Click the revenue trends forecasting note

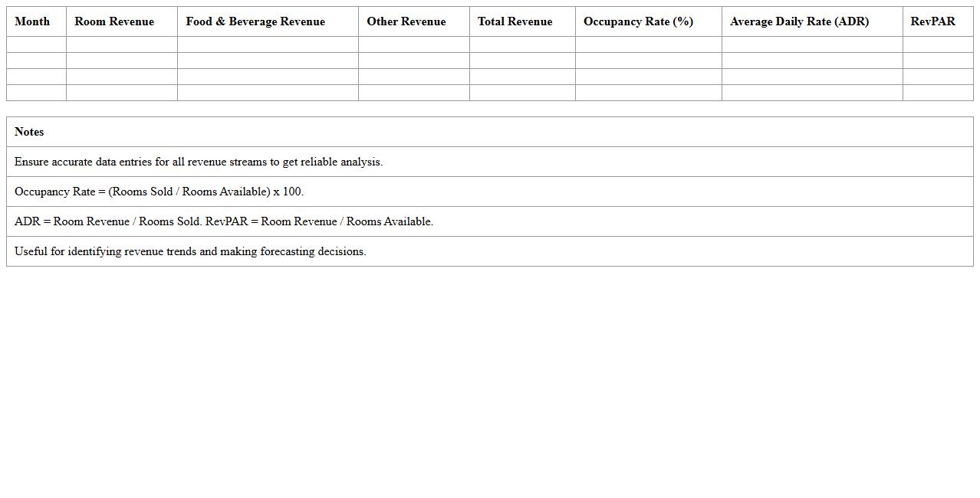click(x=190, y=251)
